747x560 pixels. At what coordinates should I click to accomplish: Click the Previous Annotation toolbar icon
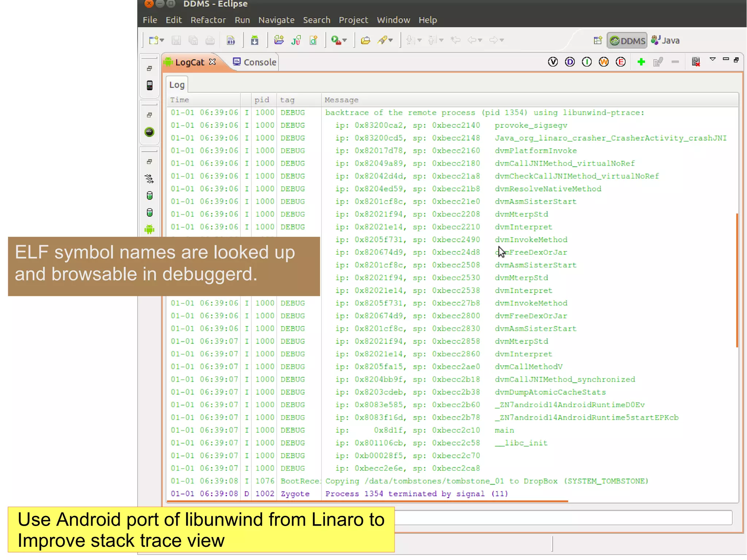click(432, 40)
